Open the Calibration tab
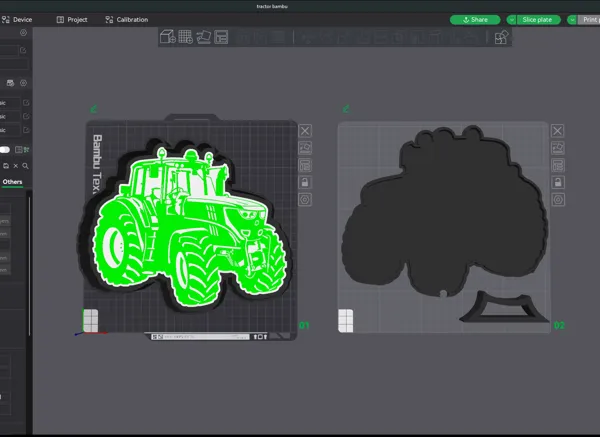Viewport: 600px width, 437px height. point(127,20)
